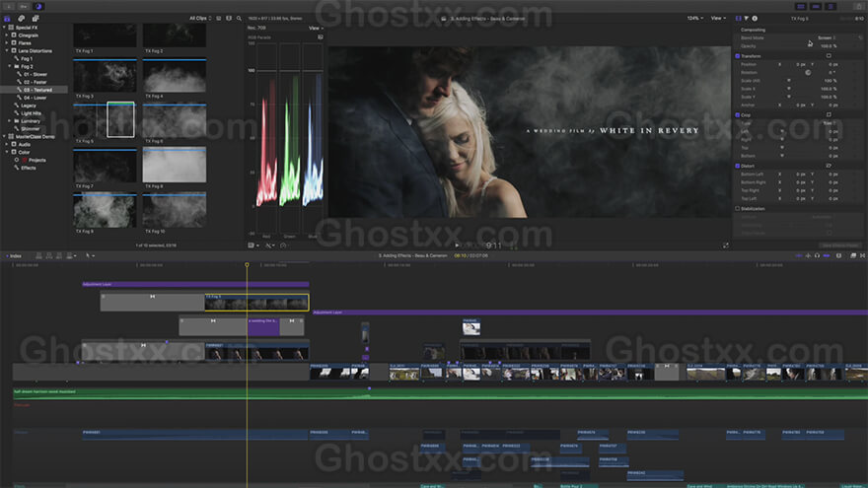Screen dimensions: 868x488
Task: Open the Transitions browser icon in timeline
Action: (x=862, y=255)
